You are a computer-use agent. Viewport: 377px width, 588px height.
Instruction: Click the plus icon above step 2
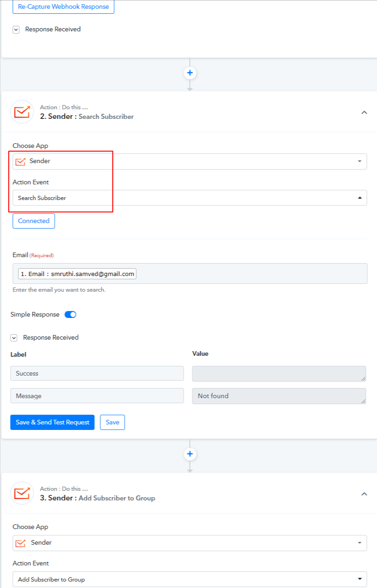click(x=190, y=73)
